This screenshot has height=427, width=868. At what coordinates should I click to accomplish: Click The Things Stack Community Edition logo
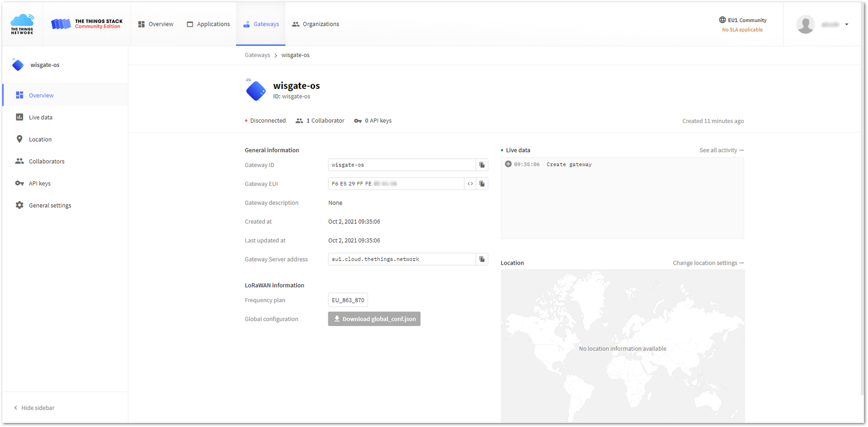coord(87,24)
